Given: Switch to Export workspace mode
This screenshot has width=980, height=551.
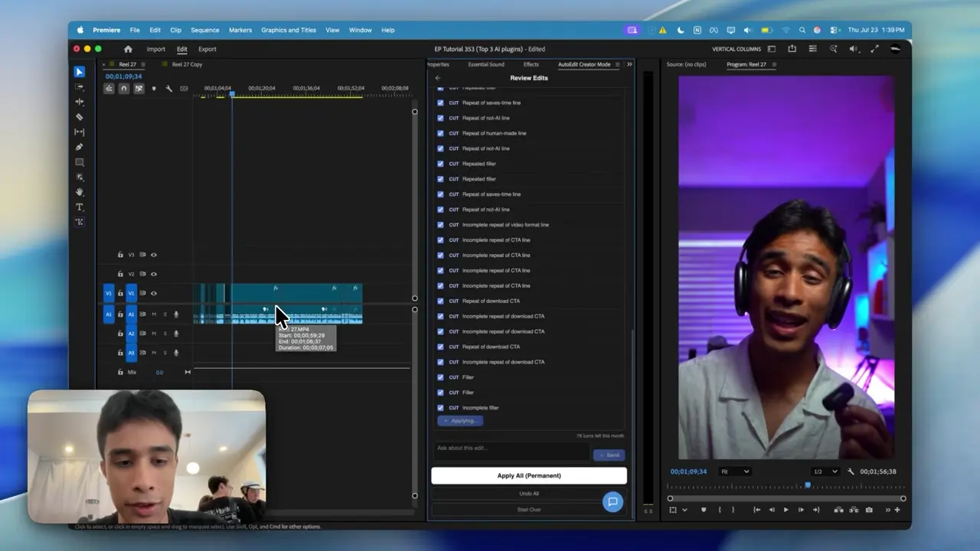Looking at the screenshot, I should click(207, 49).
